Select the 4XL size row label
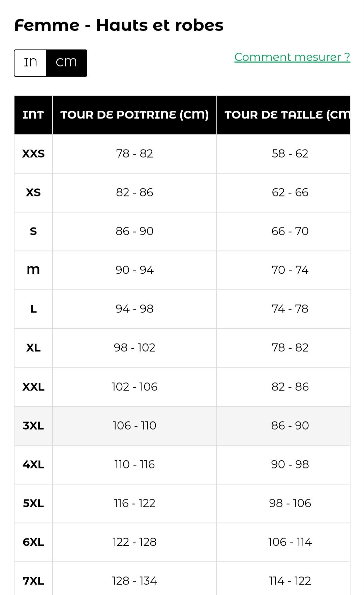This screenshot has width=364, height=595. pos(33,464)
